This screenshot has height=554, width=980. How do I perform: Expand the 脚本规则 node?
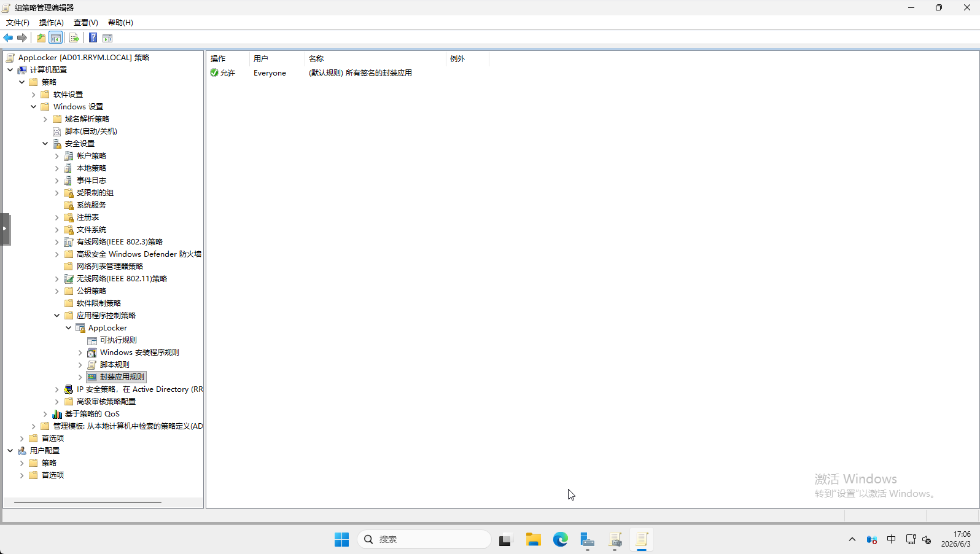(x=80, y=365)
